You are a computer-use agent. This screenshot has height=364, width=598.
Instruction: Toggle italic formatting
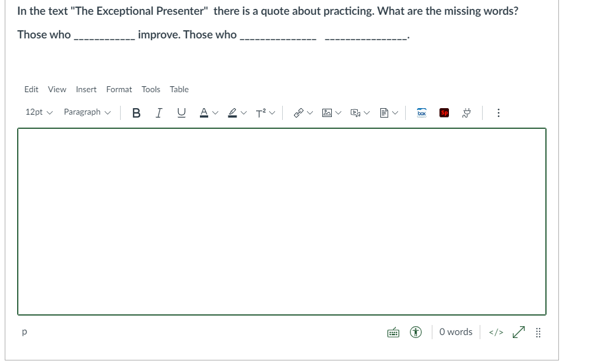tap(158, 112)
